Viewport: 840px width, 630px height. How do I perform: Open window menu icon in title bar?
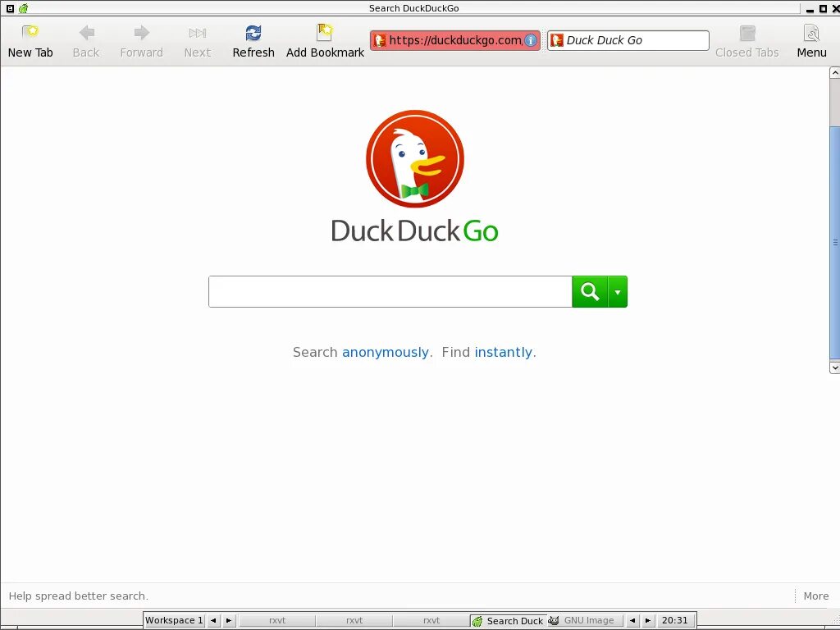(10, 8)
